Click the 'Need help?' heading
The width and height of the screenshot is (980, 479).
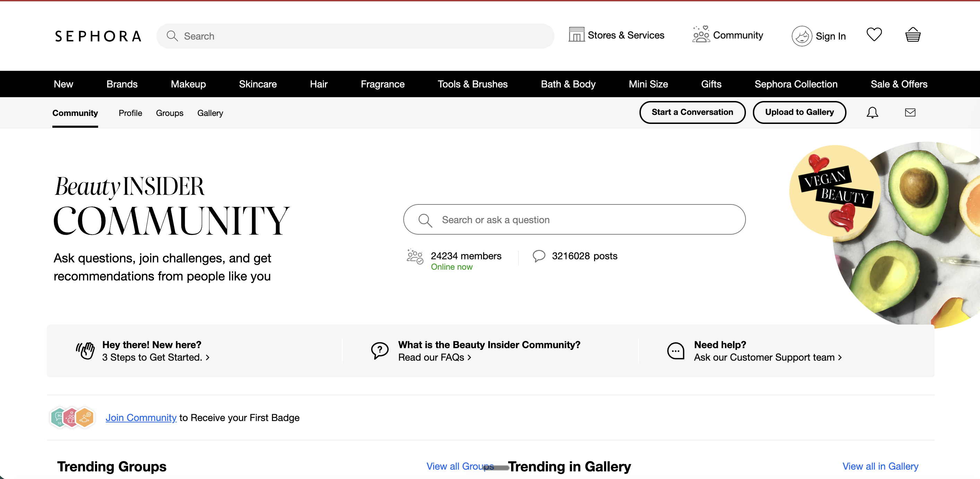tap(720, 345)
